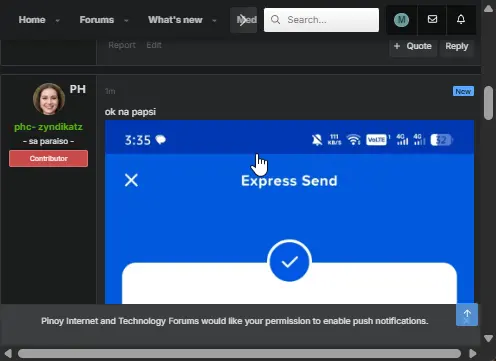
Task: Open the alerts bell icon
Action: pos(461,19)
